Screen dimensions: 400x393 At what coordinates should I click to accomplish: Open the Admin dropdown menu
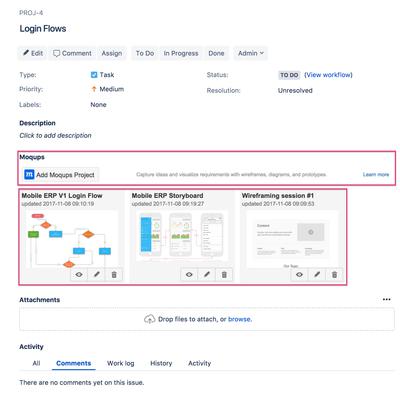251,53
